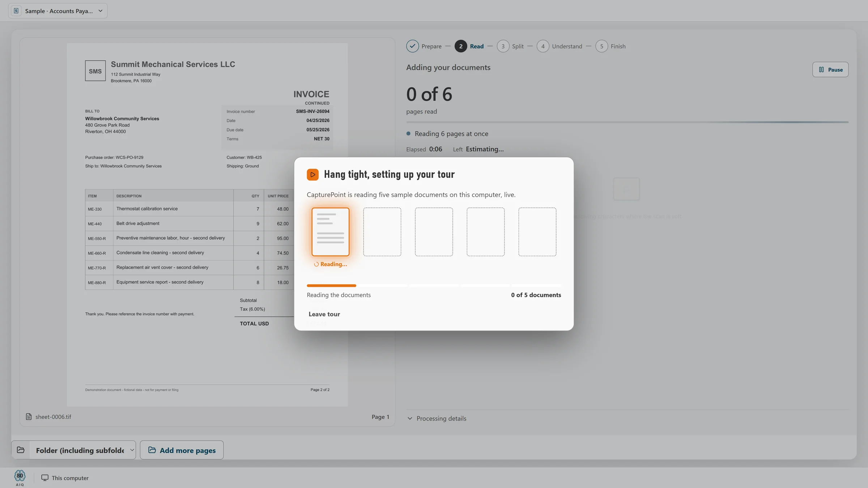Viewport: 868px width, 488px height.
Task: Go to the Understand step
Action: coord(559,46)
